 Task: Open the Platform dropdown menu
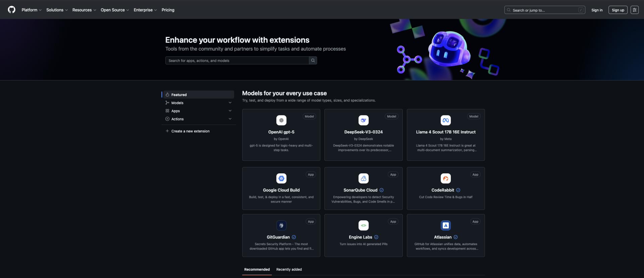[x=32, y=10]
